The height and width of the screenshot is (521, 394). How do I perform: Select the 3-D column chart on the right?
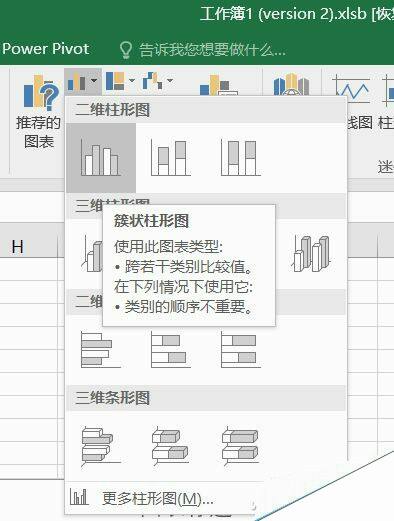312,253
